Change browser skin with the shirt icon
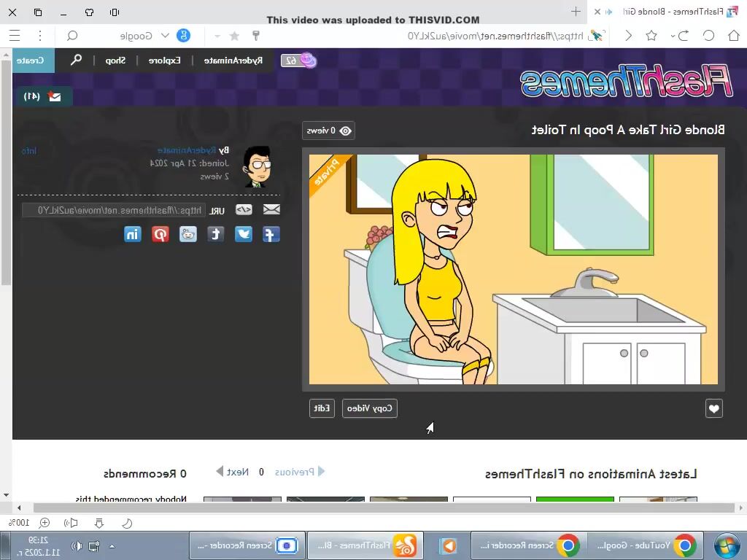747x560 pixels. pos(89,12)
